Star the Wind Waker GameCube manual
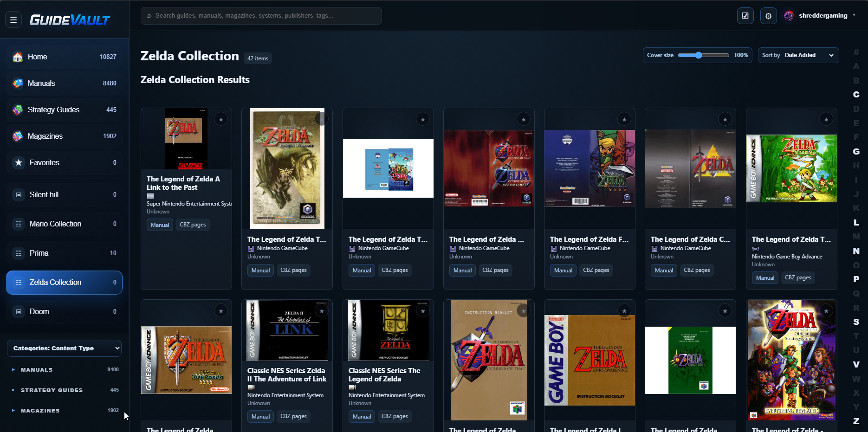The width and height of the screenshot is (868, 432). click(423, 119)
